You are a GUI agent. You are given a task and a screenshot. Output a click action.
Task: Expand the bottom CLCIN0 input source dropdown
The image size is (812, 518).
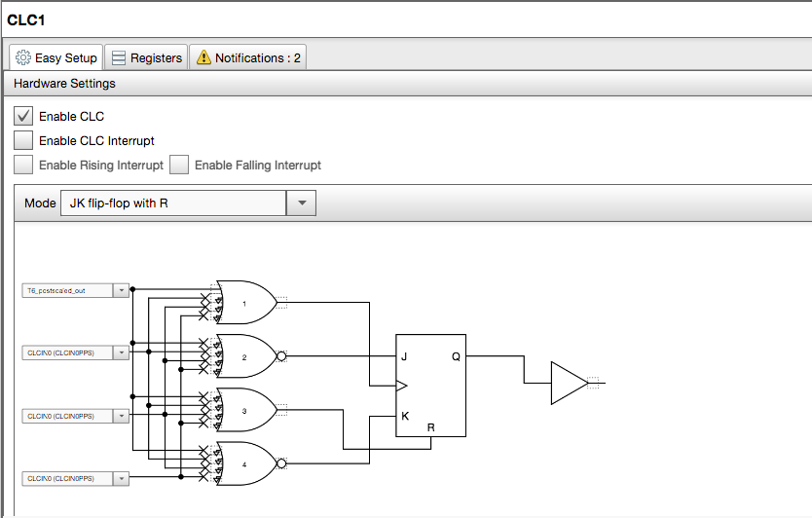[x=121, y=478]
